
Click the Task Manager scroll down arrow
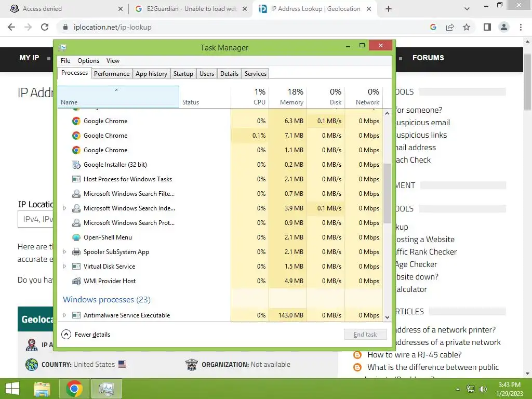point(387,317)
